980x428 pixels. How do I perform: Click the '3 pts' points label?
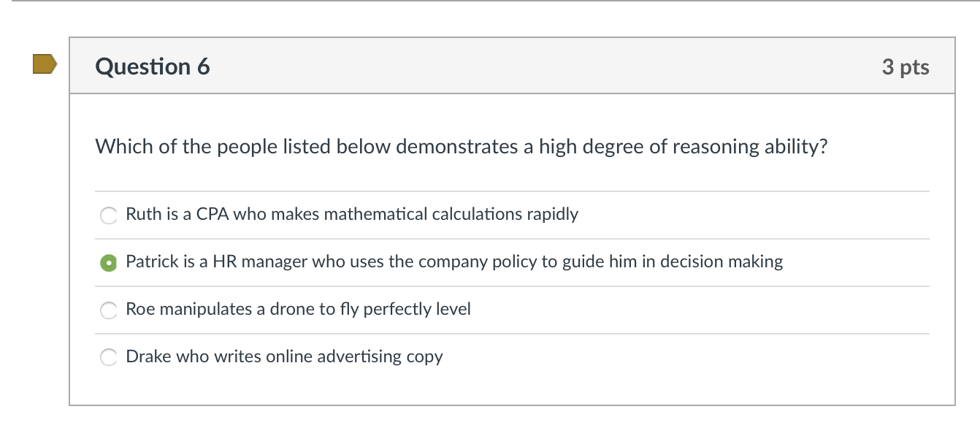point(905,66)
